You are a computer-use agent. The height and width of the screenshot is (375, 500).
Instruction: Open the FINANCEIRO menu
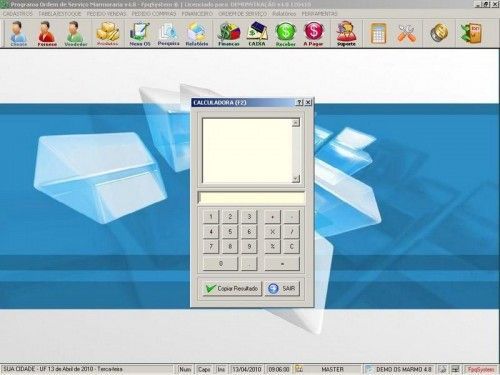point(197,14)
